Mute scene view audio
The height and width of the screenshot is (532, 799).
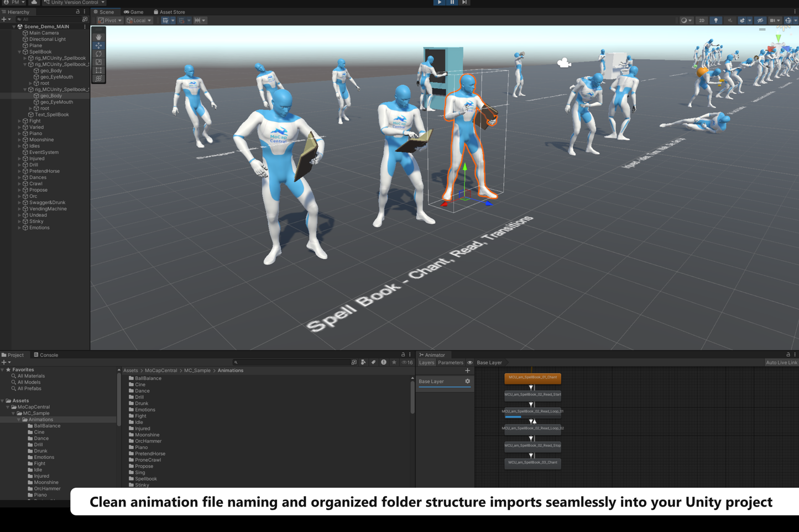pyautogui.click(x=730, y=20)
